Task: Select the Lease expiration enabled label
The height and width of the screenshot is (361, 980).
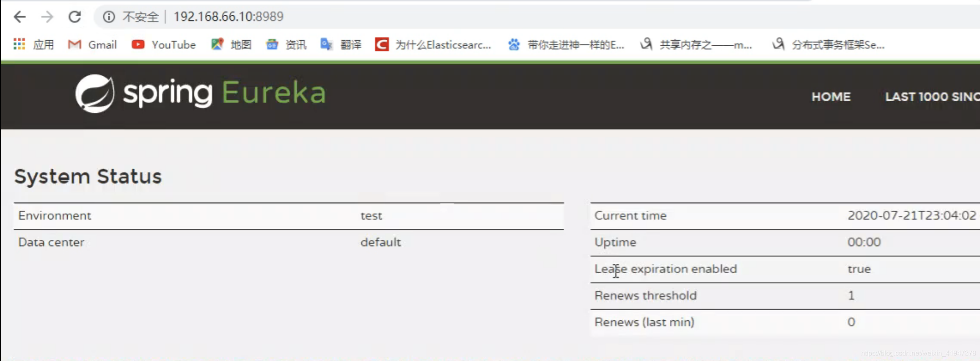Action: click(x=666, y=269)
